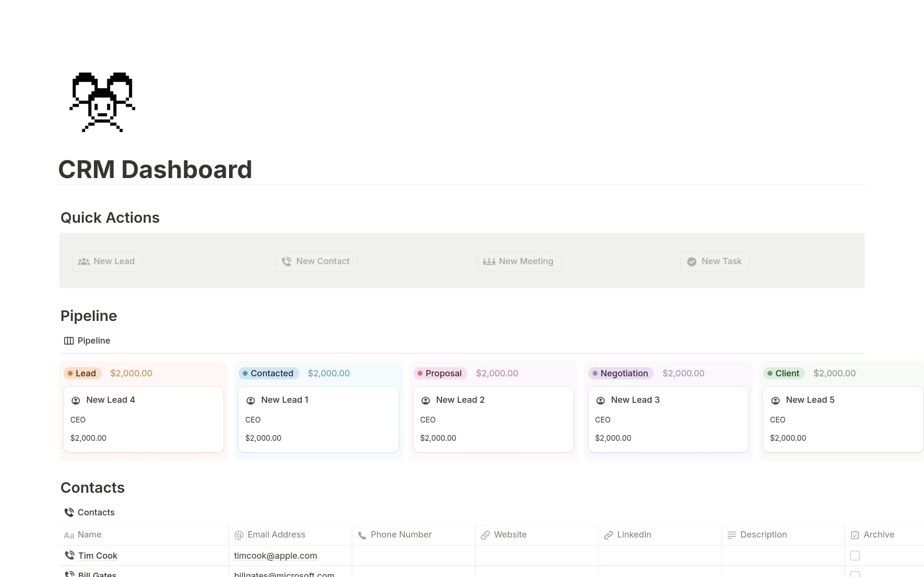The width and height of the screenshot is (924, 577).
Task: Open the LinkedIn column header menu
Action: point(660,535)
